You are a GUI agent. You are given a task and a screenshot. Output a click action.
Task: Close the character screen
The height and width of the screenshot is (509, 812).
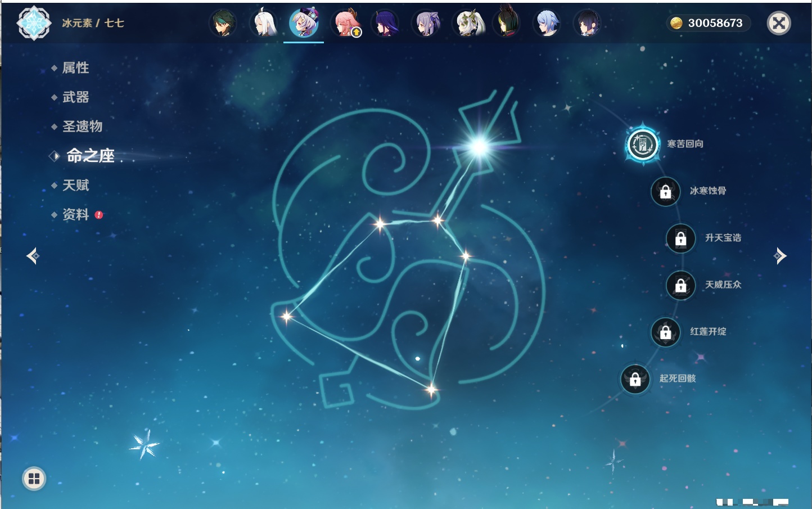click(x=779, y=23)
